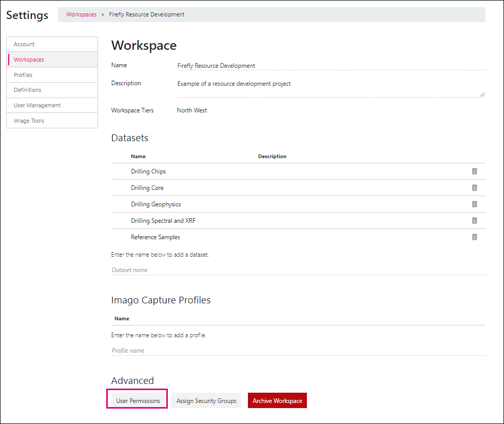The height and width of the screenshot is (424, 504).
Task: Open User Permissions
Action: [138, 400]
